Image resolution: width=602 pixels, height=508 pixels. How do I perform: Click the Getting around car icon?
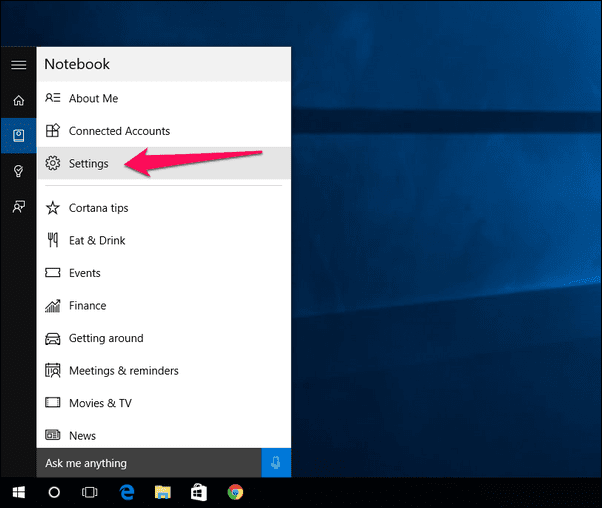pyautogui.click(x=53, y=338)
